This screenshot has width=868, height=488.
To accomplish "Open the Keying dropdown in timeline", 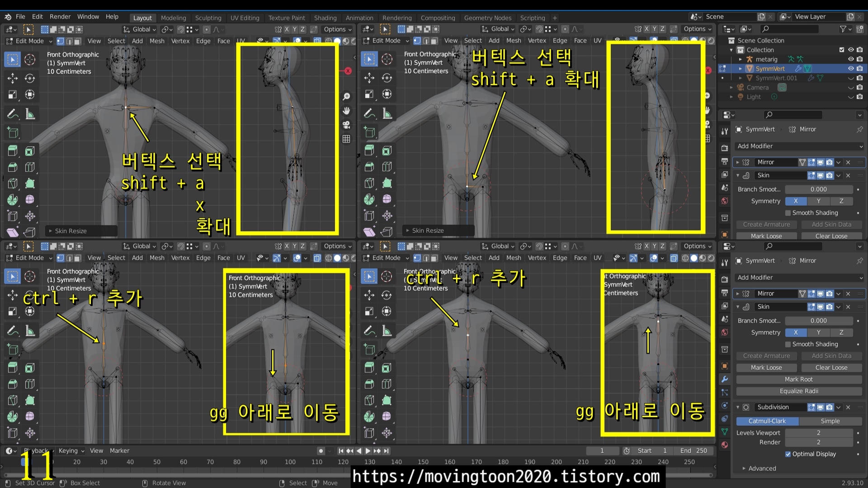I will click(71, 451).
